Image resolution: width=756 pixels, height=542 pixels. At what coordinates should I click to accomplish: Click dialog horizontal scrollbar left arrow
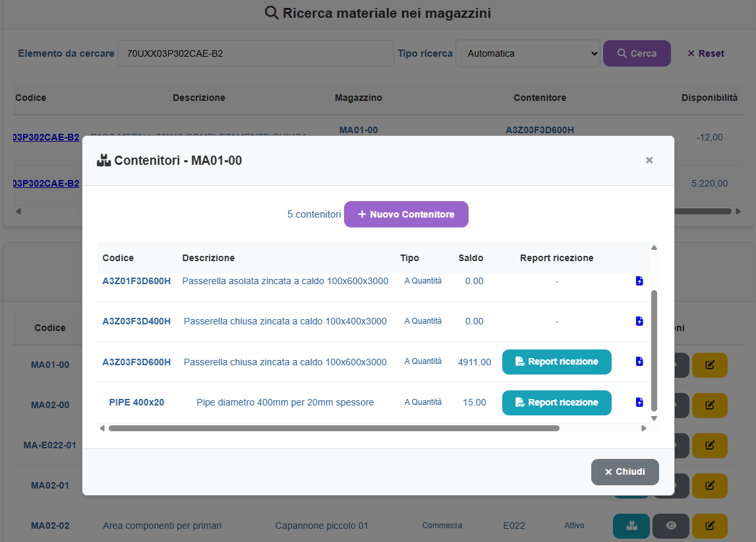102,428
